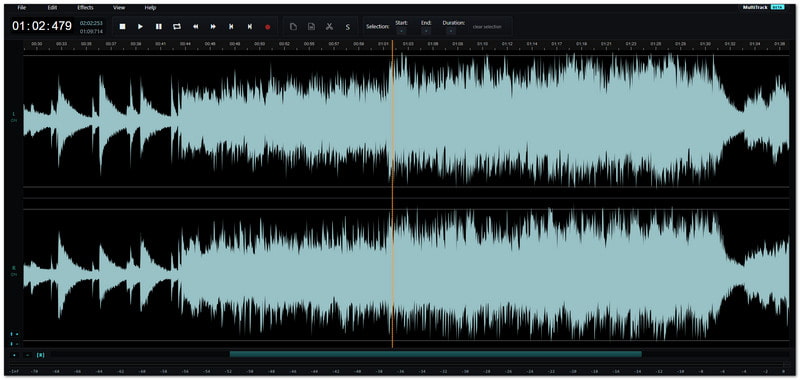Pause the audio playback

pyautogui.click(x=159, y=27)
